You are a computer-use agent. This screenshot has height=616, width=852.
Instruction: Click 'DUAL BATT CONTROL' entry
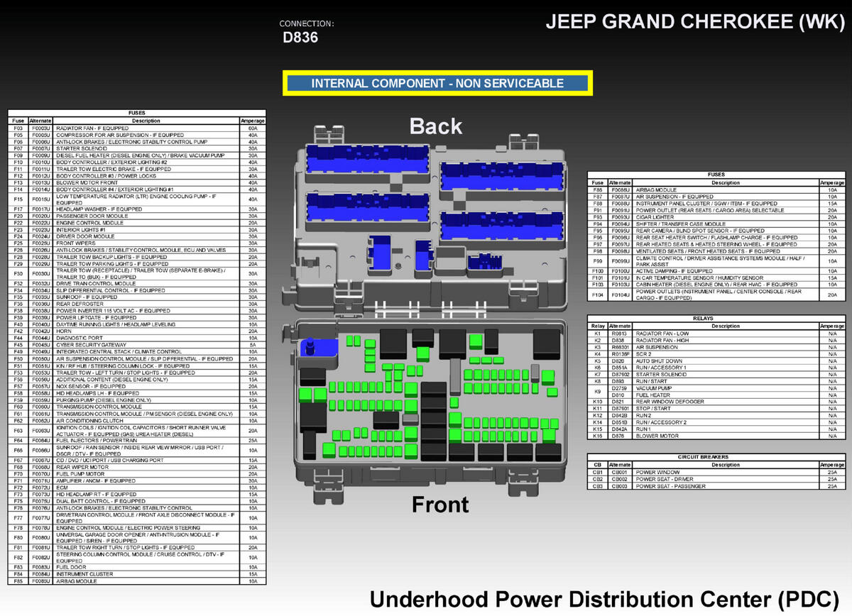[137, 501]
